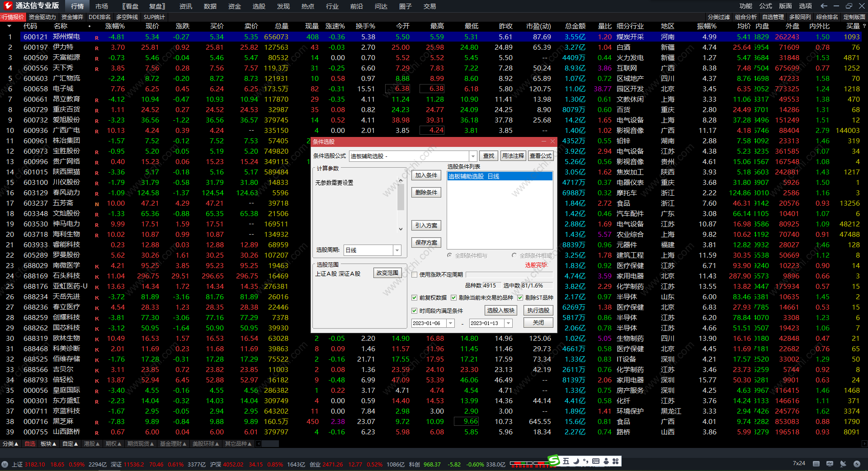Switch to the 资金驱动力 tab
Viewport: 868px width, 471px height.
(x=42, y=17)
